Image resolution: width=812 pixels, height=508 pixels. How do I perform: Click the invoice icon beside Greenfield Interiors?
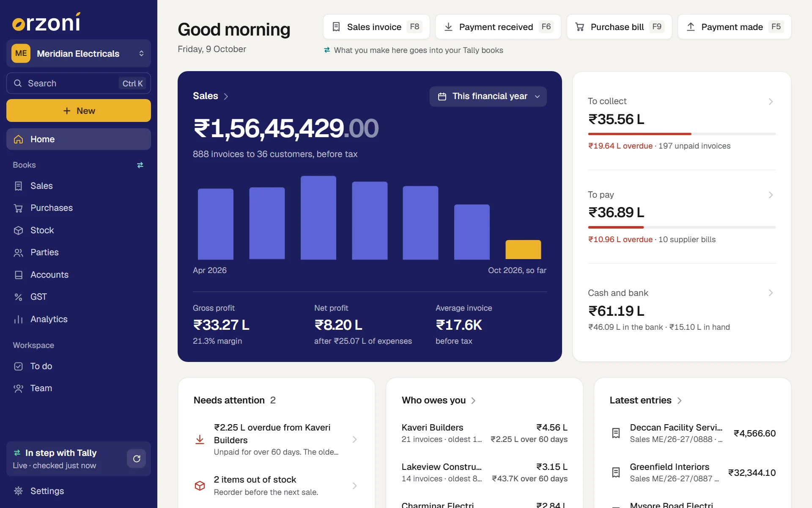click(616, 472)
